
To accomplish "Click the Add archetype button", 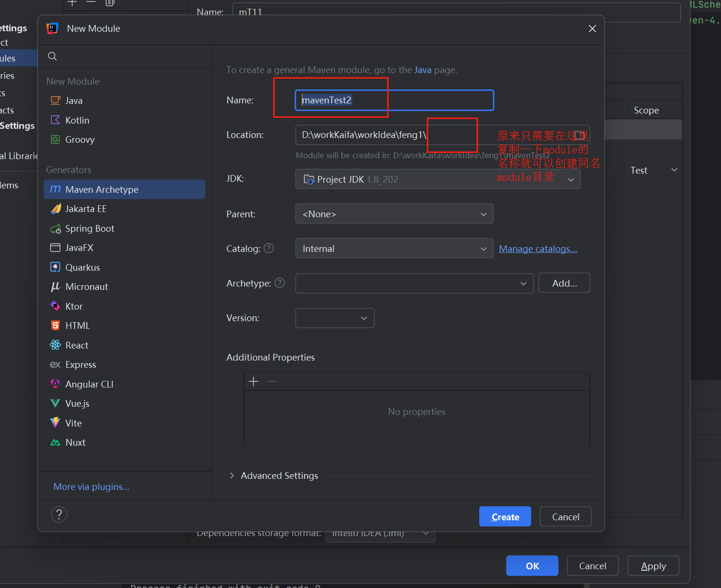I will [x=564, y=283].
